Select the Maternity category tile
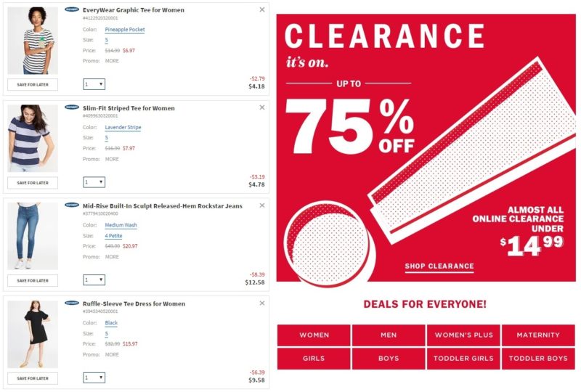The height and width of the screenshot is (392, 581). click(538, 335)
